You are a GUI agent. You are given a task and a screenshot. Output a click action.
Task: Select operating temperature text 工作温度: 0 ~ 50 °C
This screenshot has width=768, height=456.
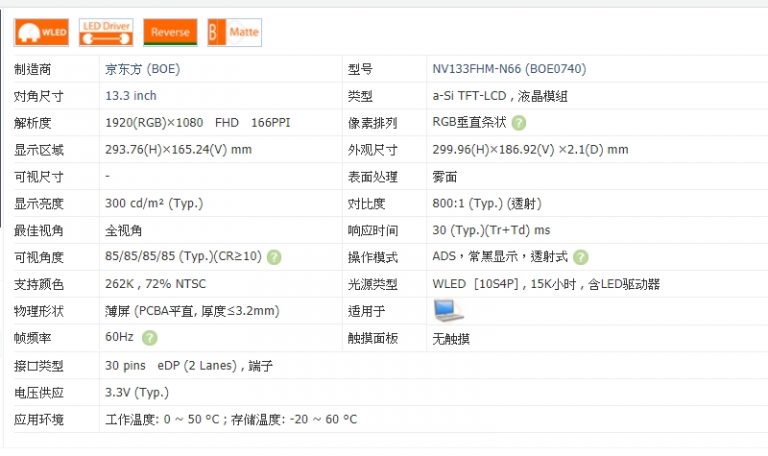click(162, 420)
